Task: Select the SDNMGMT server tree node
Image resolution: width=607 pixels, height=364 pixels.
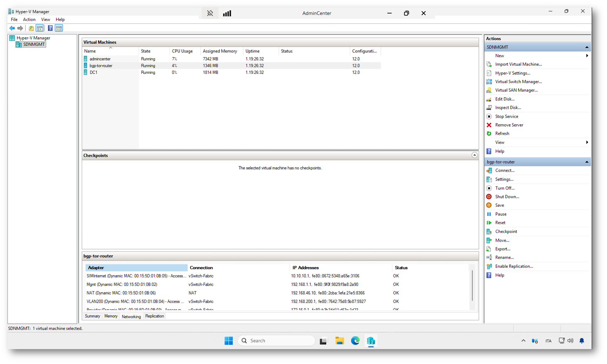Action: (34, 44)
